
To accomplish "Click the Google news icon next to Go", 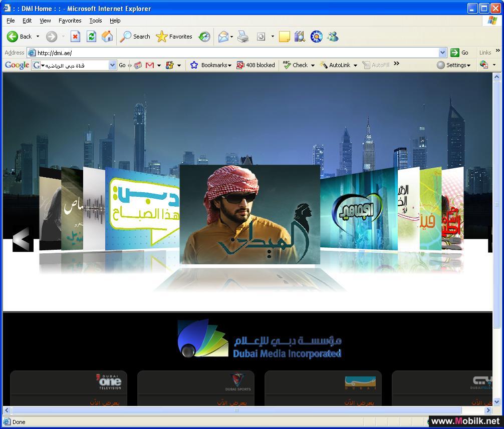I will 138,65.
